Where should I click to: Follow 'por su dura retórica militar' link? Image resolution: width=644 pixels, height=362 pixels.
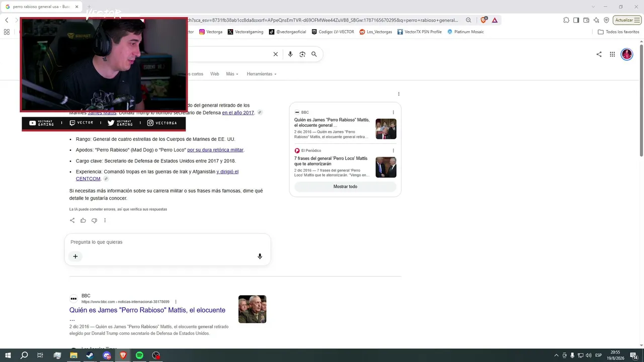pyautogui.click(x=215, y=150)
